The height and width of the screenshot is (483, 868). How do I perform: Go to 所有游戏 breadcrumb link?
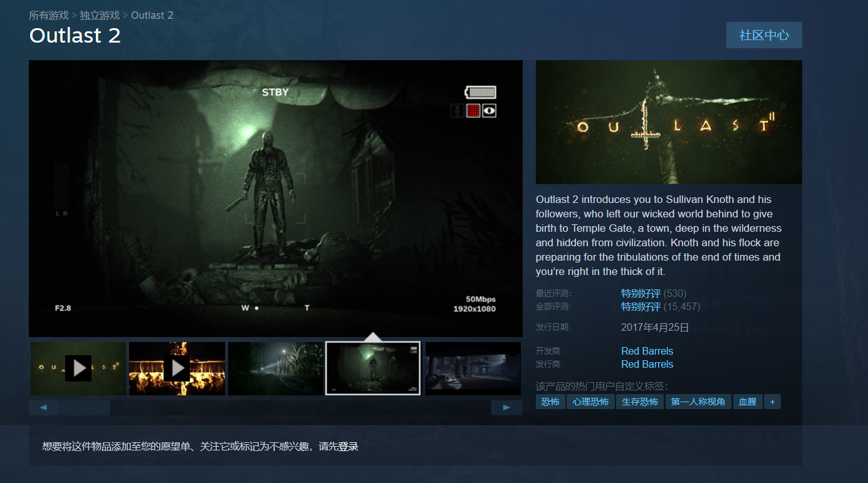49,15
